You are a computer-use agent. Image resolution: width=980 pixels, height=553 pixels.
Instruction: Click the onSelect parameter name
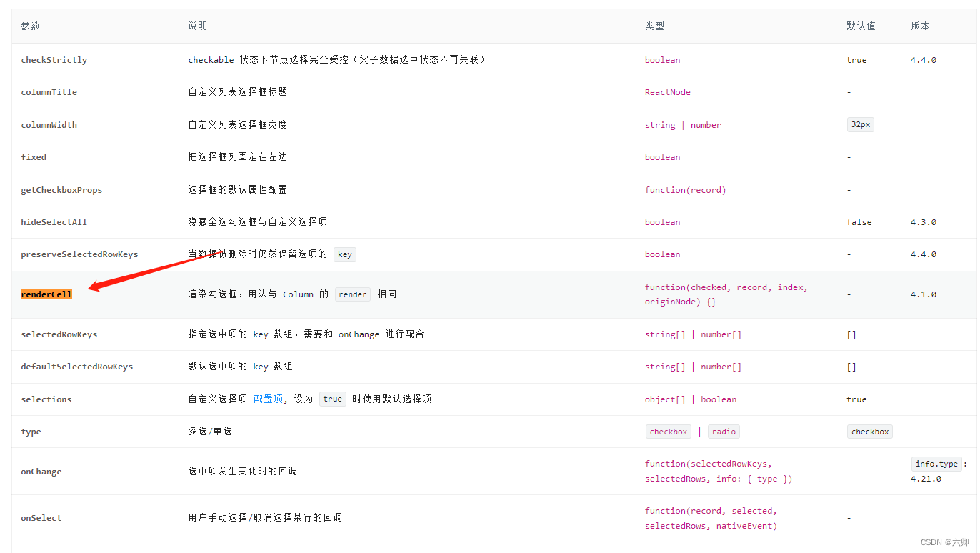pos(41,517)
